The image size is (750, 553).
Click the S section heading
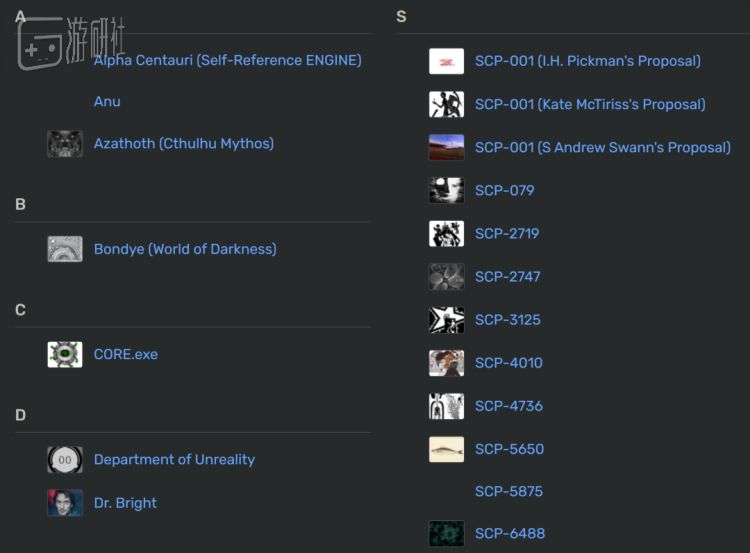tap(401, 16)
